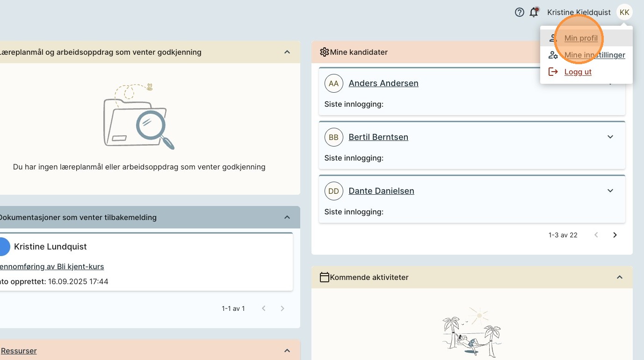644x360 pixels.
Task: Click the Logg ut exit icon
Action: point(553,72)
